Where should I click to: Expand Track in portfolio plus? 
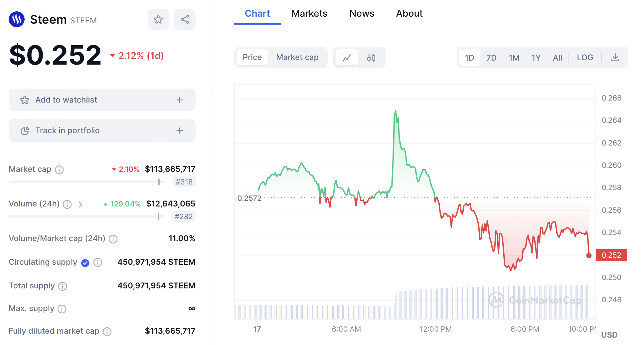[180, 131]
